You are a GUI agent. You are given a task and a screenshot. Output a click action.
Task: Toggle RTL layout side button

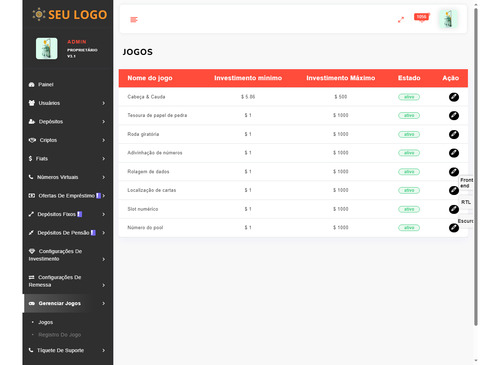pos(466,202)
